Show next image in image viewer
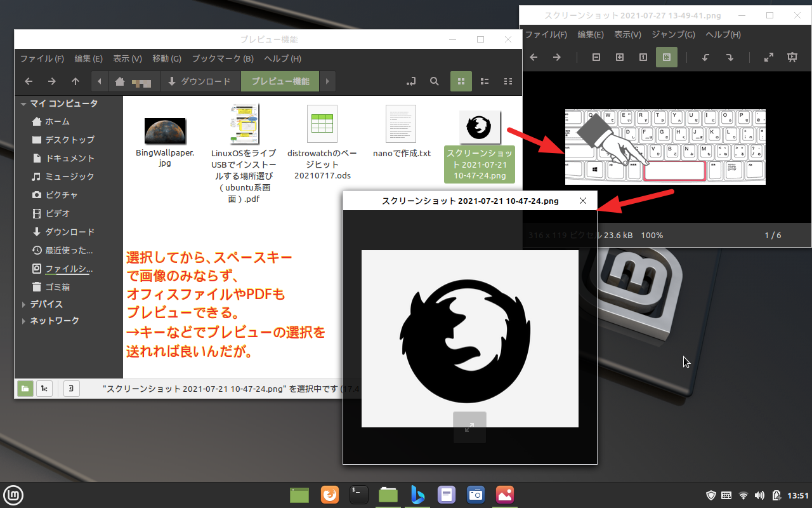Image resolution: width=812 pixels, height=508 pixels. click(x=556, y=57)
